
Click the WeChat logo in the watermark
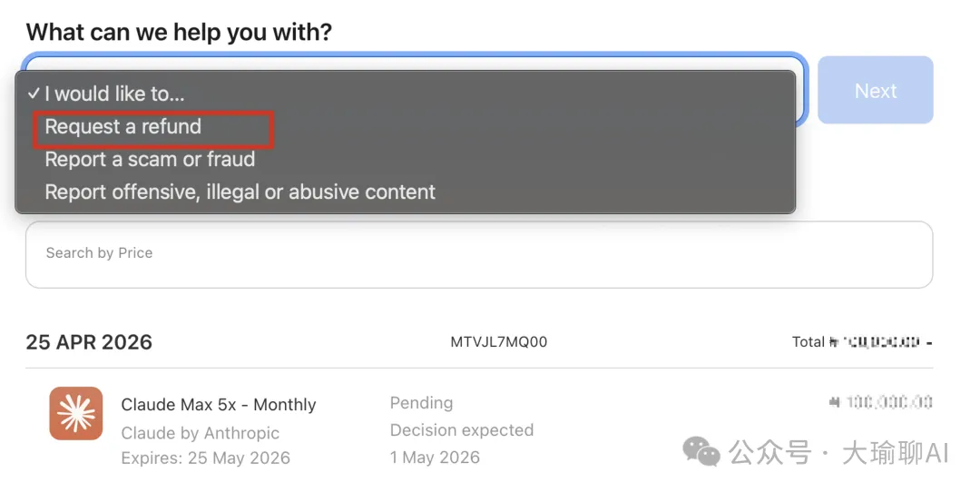(701, 451)
